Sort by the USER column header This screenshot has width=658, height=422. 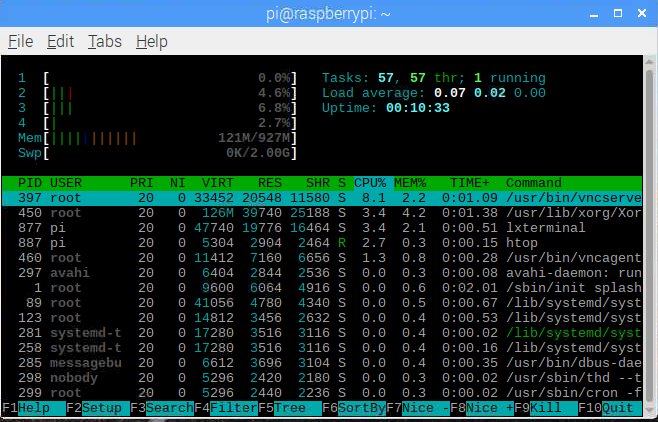66,183
